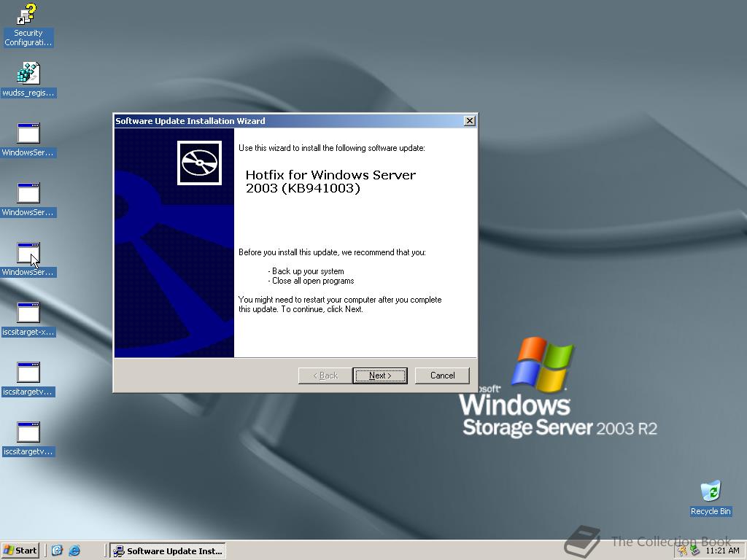The image size is (747, 560).
Task: Click the Hotfix KB941003 title text
Action: click(x=330, y=182)
